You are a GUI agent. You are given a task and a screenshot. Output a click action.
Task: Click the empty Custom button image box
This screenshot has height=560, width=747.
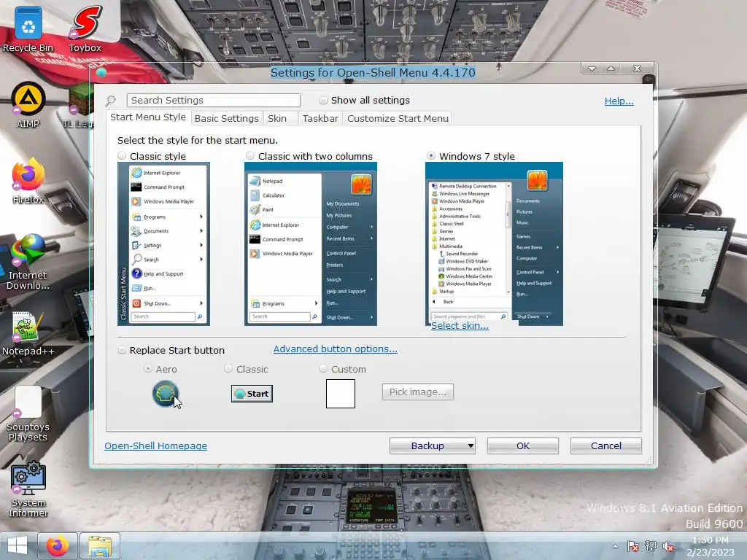coord(341,394)
